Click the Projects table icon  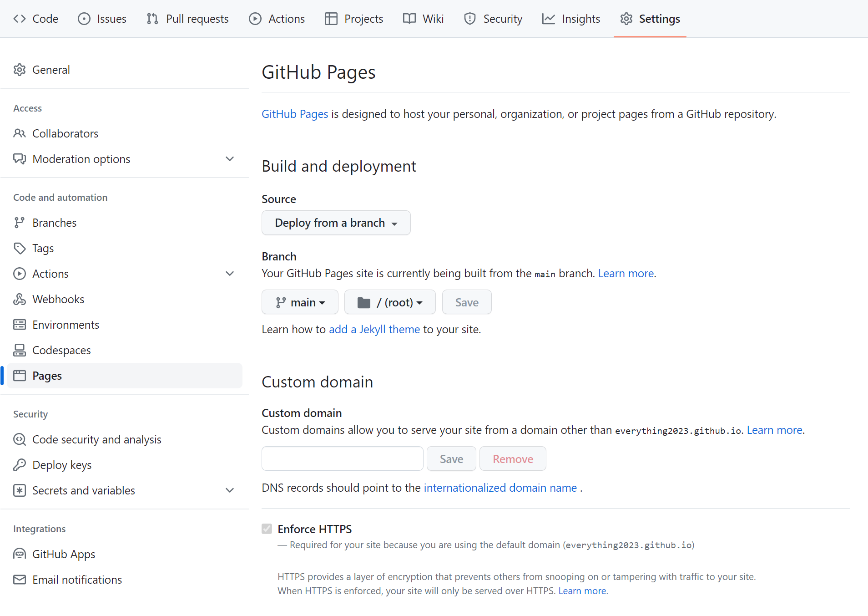click(x=331, y=19)
